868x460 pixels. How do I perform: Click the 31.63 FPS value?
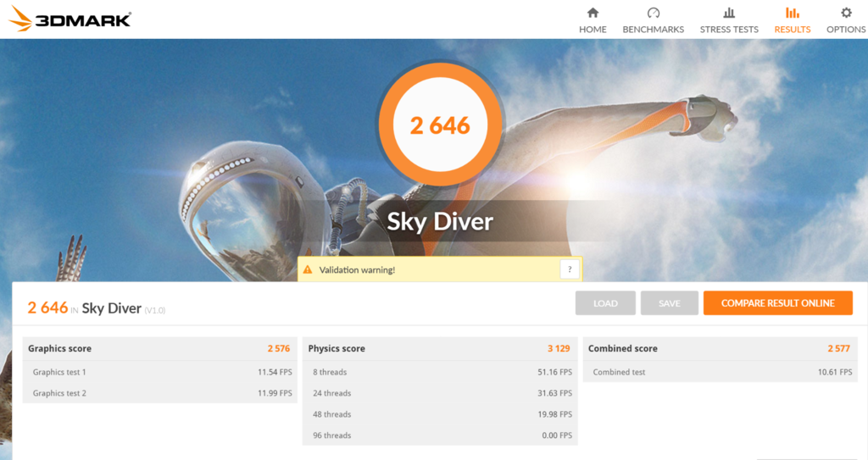coord(554,393)
